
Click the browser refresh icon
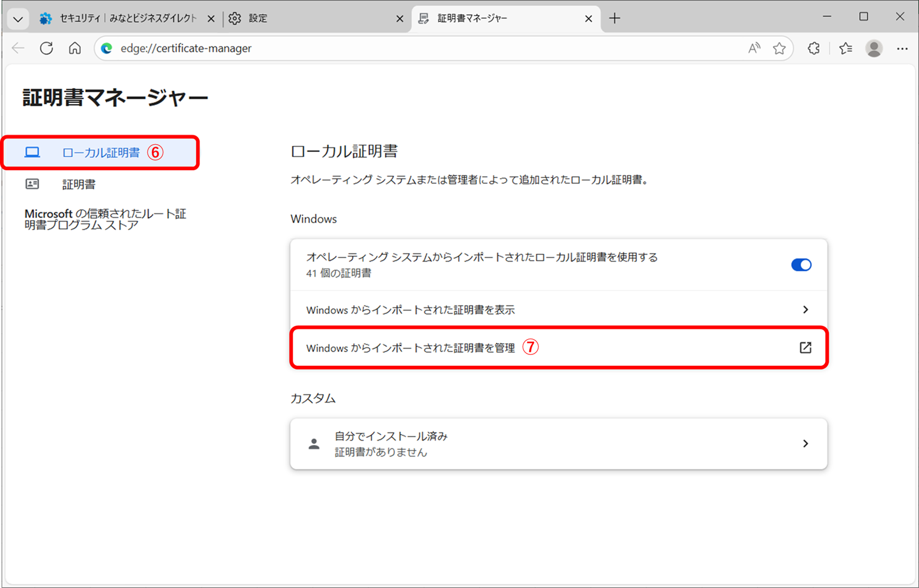(x=46, y=48)
